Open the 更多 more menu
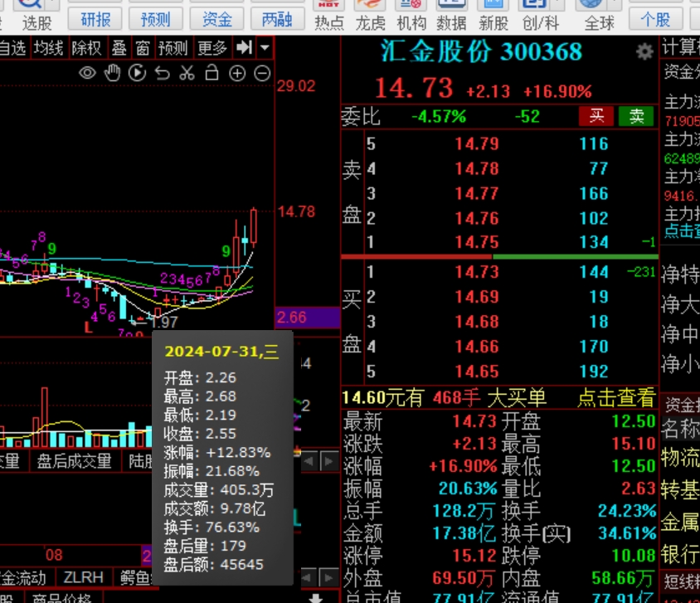This screenshot has width=700, height=603. point(212,48)
